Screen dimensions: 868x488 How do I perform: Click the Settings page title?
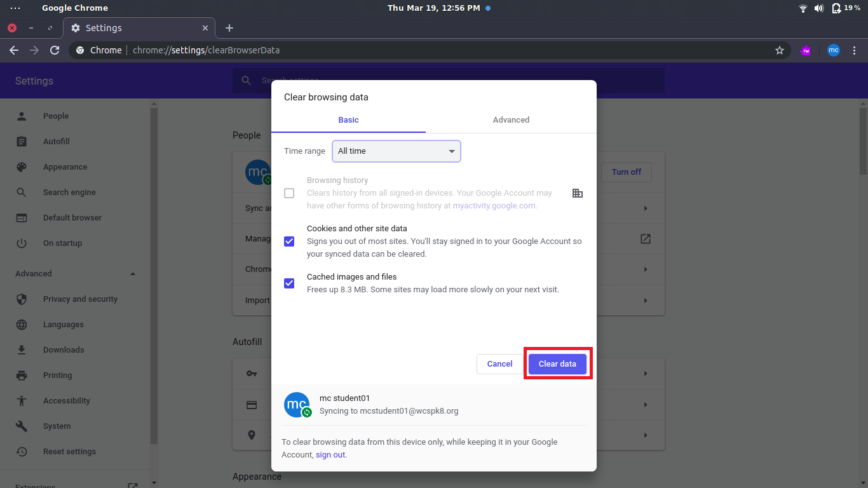pyautogui.click(x=34, y=81)
